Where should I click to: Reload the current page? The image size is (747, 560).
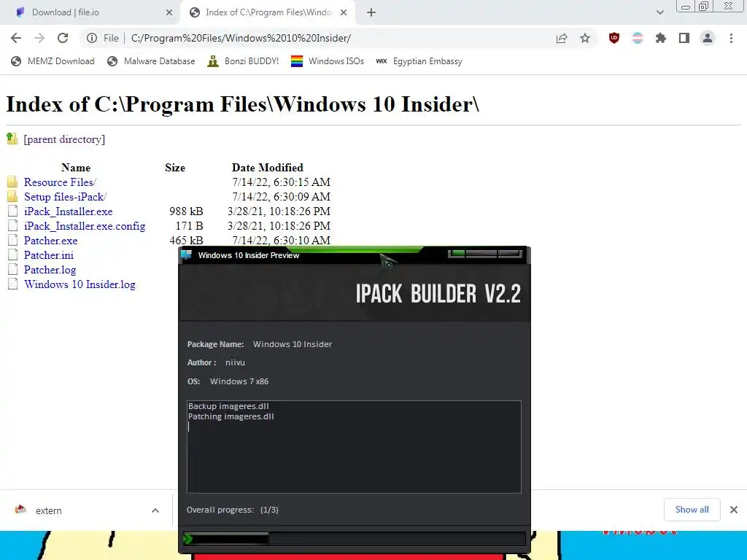point(63,38)
